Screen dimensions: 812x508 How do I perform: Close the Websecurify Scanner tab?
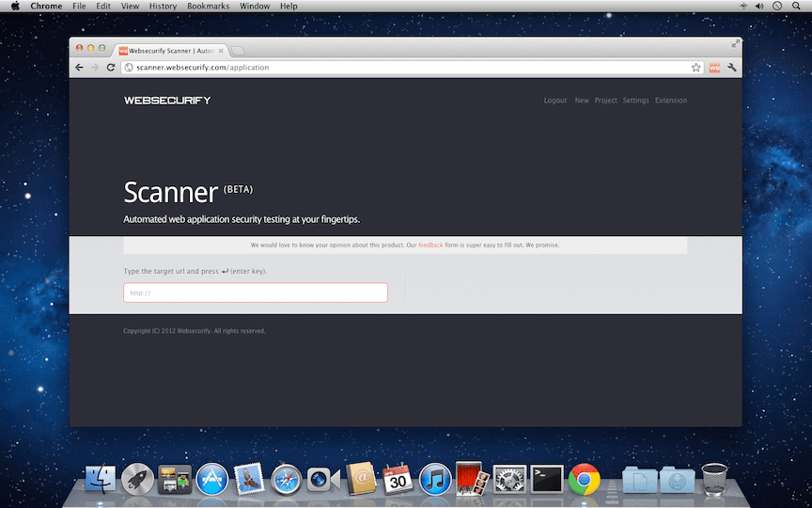click(x=221, y=51)
